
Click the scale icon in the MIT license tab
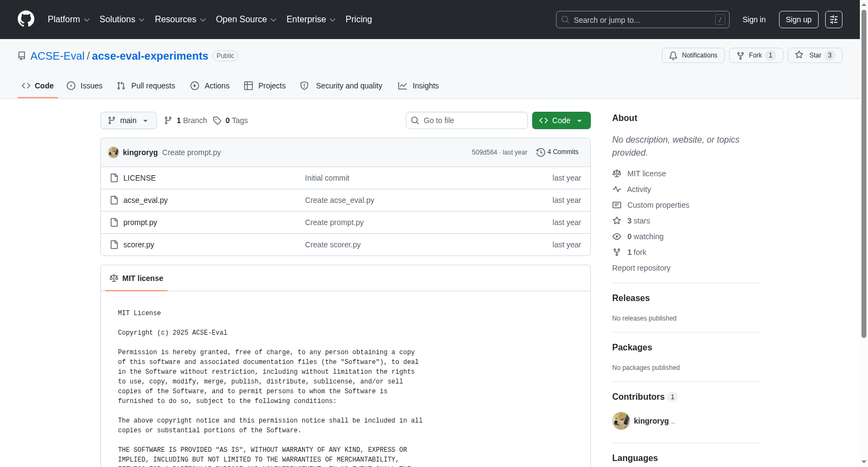[x=114, y=278]
